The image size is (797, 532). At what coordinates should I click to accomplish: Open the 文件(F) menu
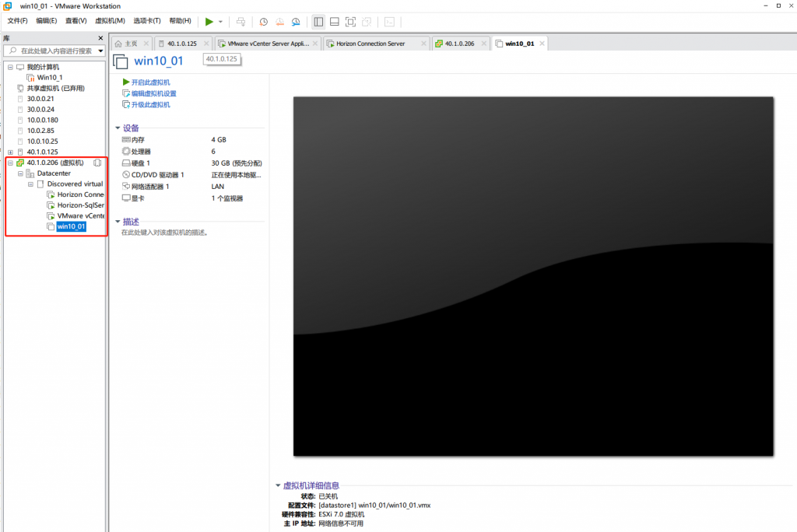tap(17, 21)
